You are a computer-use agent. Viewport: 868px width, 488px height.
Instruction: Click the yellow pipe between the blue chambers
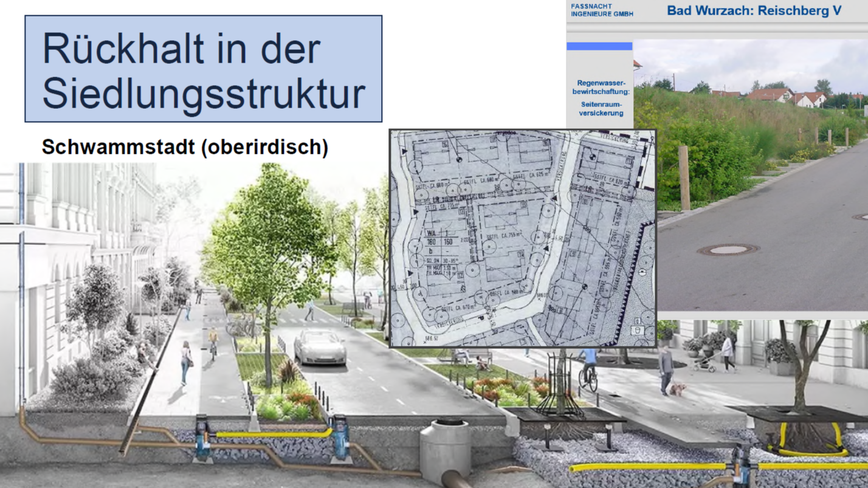tap(272, 434)
